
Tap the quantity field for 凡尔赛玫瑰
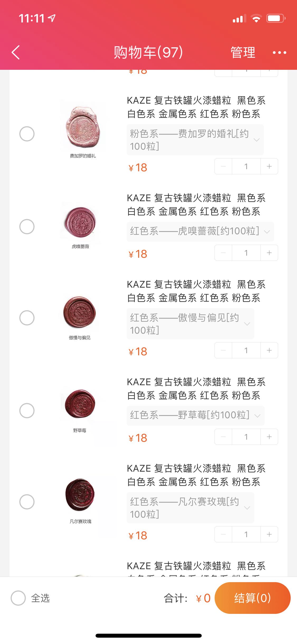click(x=246, y=534)
